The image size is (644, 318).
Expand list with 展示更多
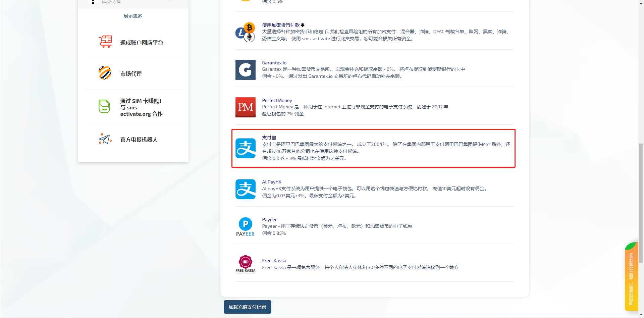[x=133, y=16]
